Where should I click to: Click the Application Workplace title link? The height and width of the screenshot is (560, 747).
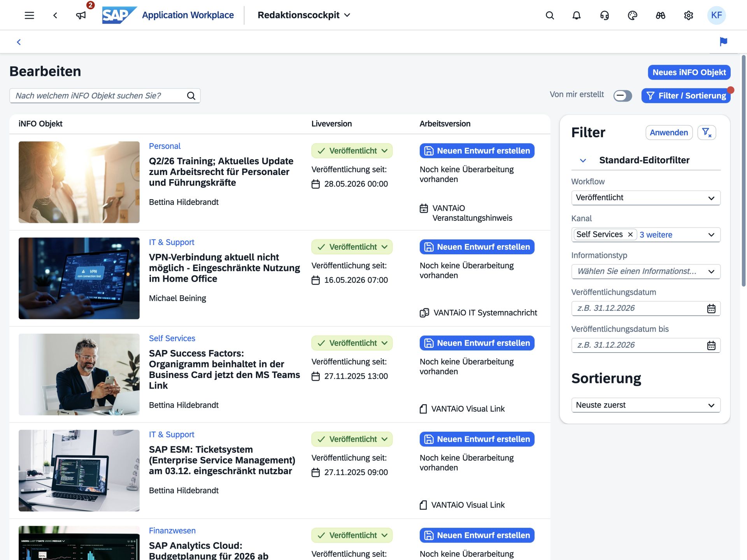coord(188,15)
